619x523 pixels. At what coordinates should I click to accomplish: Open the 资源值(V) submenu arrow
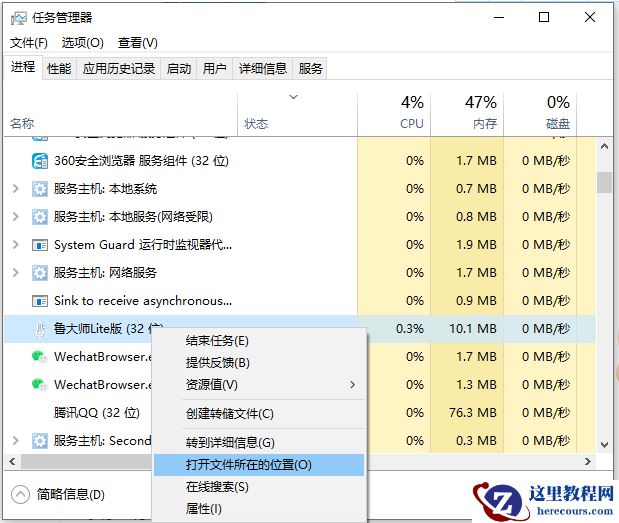click(353, 384)
